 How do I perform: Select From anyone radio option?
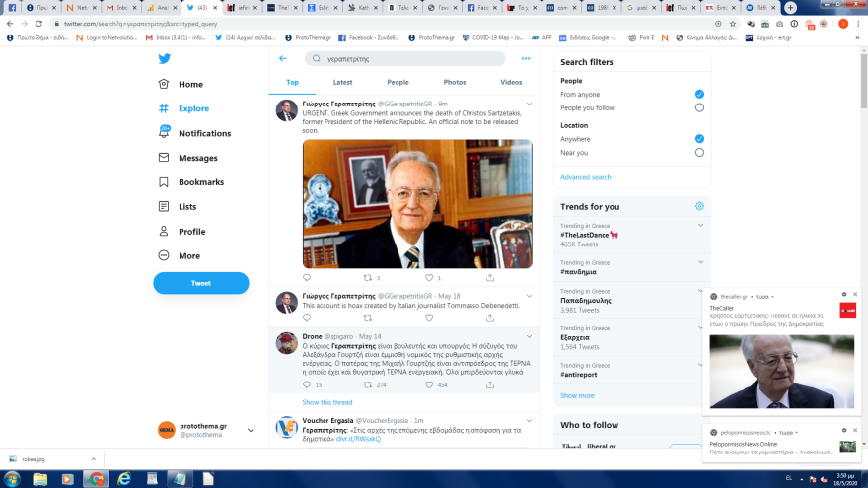[699, 94]
